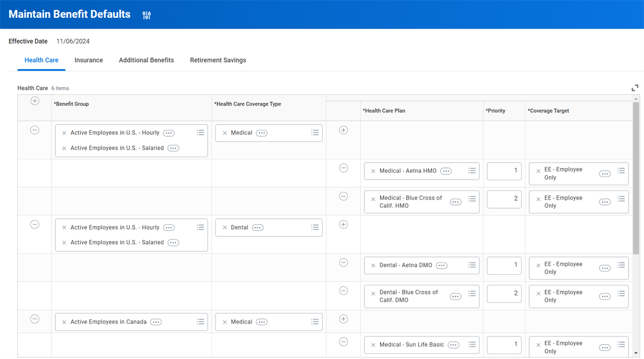Add a health care plan to the Canada Medical group
Screen dimensions: 644x359
point(343,319)
